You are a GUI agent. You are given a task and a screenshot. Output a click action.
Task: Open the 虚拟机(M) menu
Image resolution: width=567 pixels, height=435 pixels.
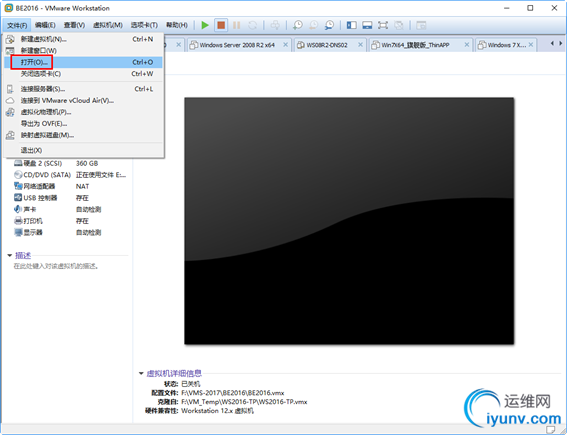pyautogui.click(x=108, y=25)
